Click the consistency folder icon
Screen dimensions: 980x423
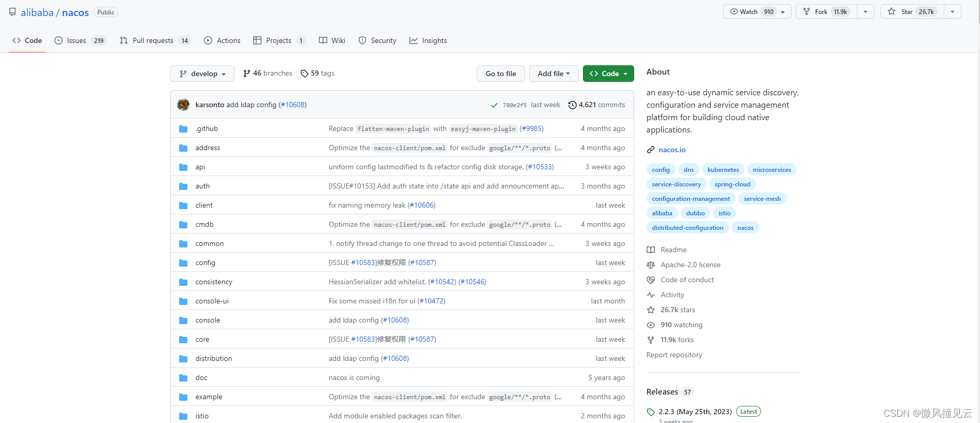183,282
